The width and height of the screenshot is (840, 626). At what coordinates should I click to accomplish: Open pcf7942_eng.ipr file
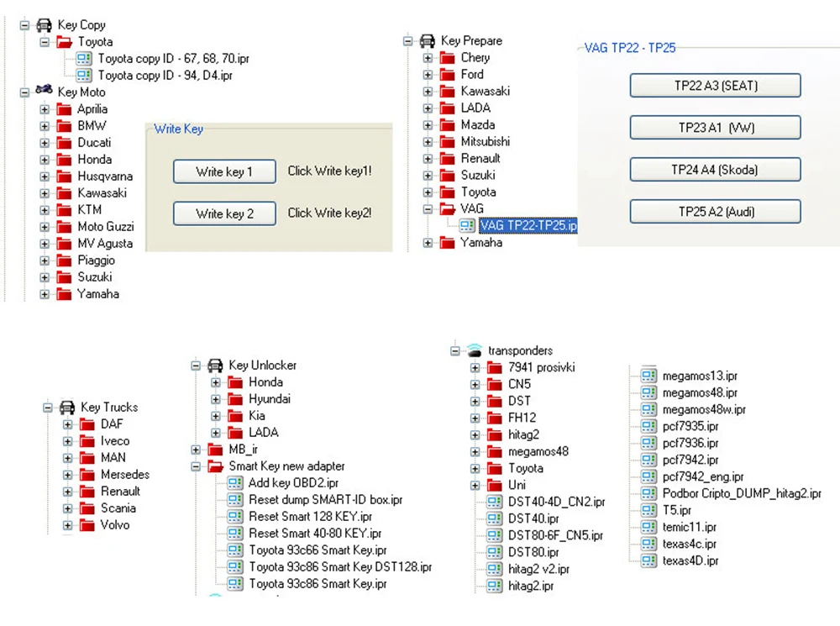[x=703, y=476]
